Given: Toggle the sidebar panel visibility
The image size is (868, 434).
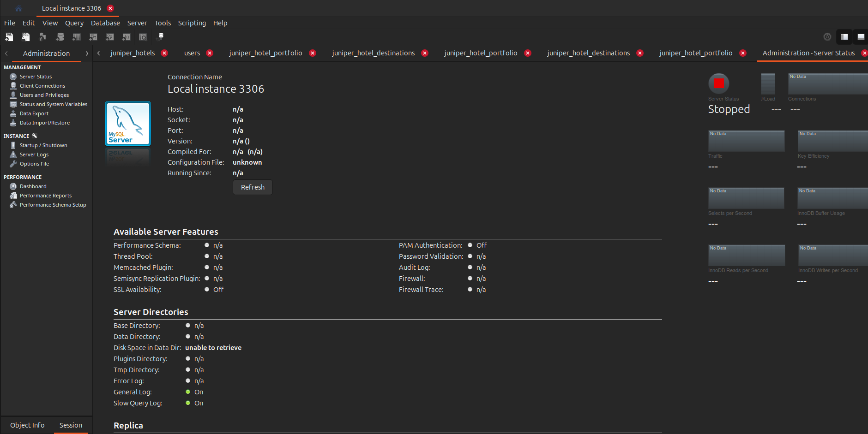Looking at the screenshot, I should [x=844, y=37].
